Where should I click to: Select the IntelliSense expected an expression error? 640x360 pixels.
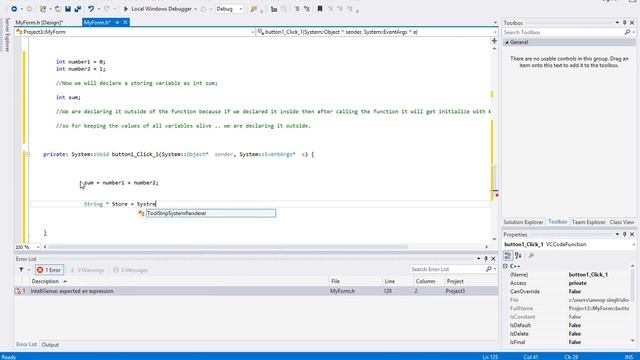256,291
